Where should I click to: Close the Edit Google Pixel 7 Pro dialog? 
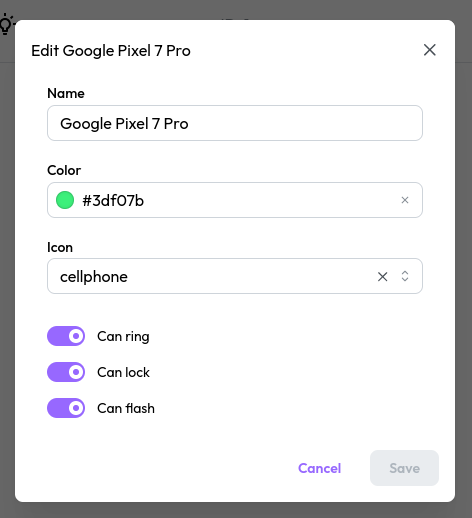[429, 50]
